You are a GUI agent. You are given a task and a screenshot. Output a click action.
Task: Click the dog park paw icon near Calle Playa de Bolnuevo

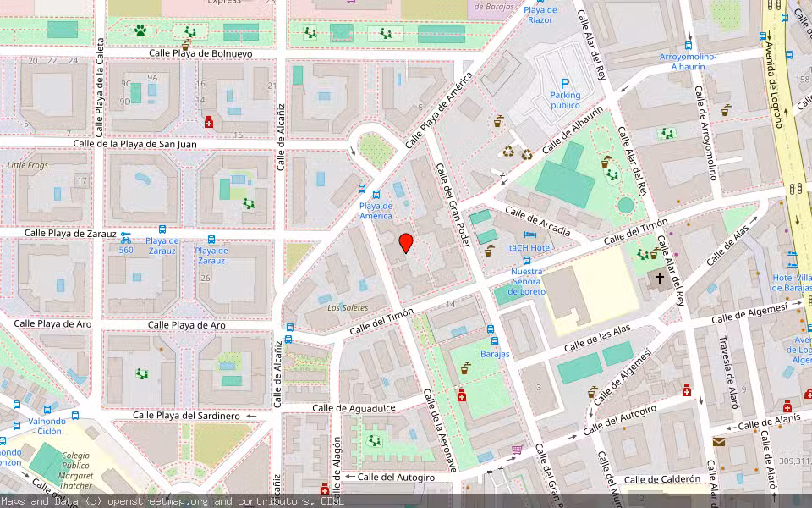click(141, 30)
